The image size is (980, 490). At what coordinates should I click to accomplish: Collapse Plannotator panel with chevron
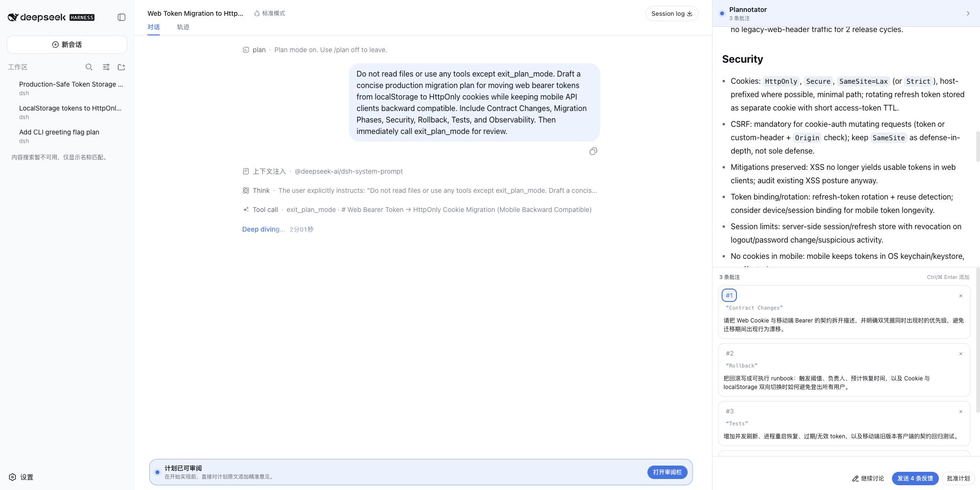[968, 13]
